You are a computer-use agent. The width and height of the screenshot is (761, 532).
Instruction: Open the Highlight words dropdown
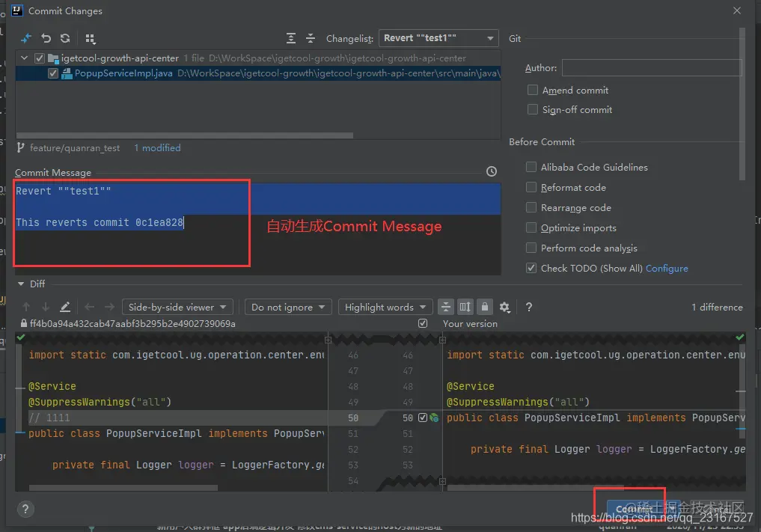click(385, 307)
